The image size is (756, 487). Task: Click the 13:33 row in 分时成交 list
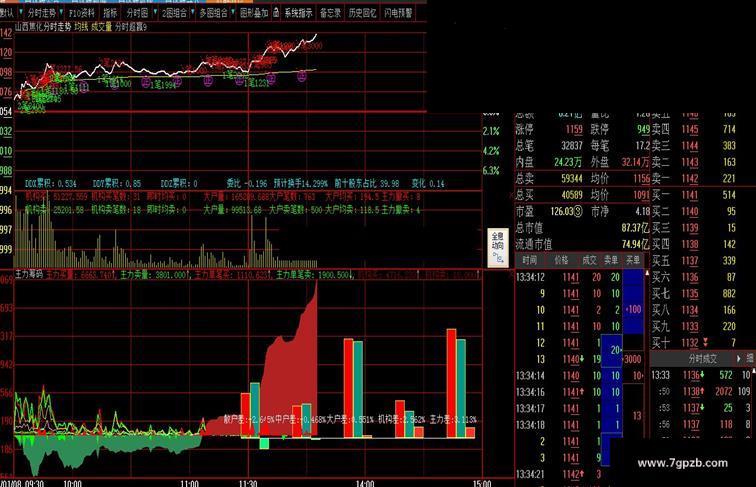click(702, 375)
